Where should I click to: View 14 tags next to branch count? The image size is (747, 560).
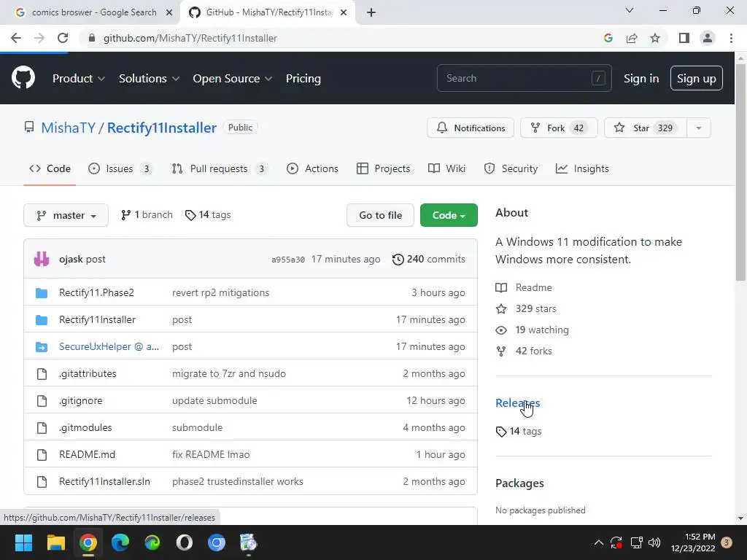[208, 215]
